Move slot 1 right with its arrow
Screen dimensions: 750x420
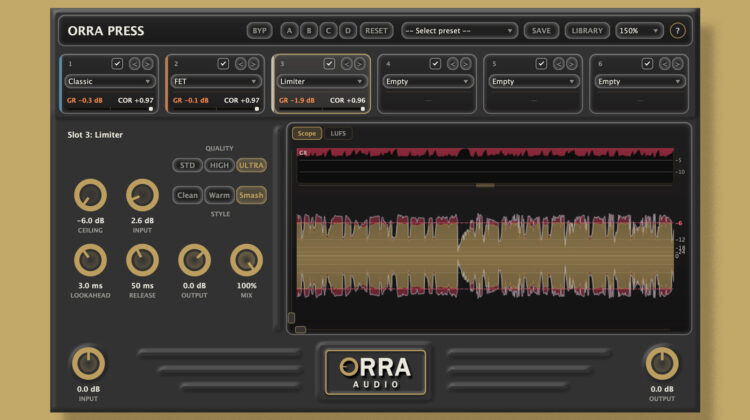[x=147, y=64]
